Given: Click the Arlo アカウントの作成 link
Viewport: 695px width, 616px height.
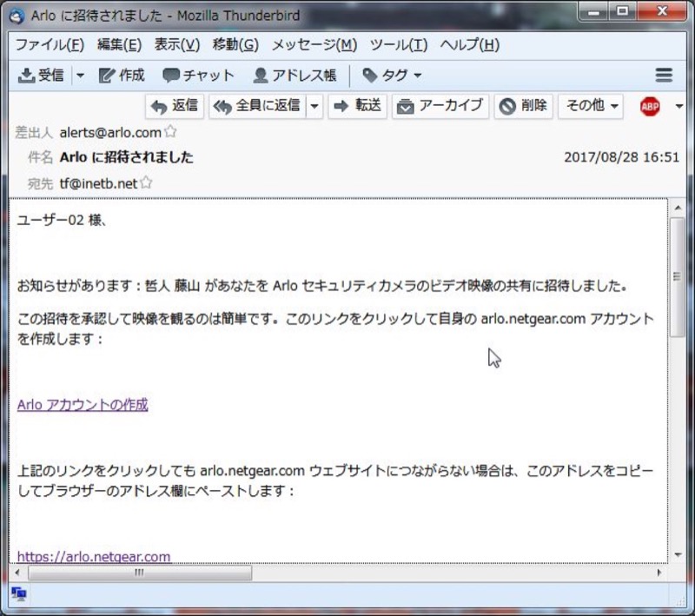Looking at the screenshot, I should (x=83, y=405).
